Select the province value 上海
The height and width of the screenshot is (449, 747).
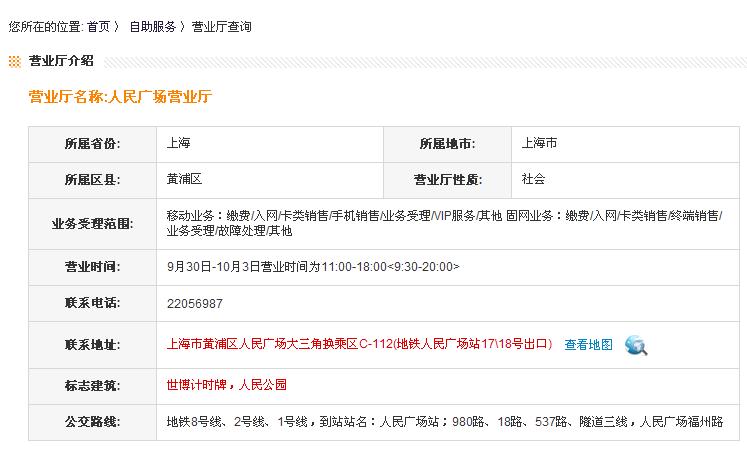click(179, 143)
